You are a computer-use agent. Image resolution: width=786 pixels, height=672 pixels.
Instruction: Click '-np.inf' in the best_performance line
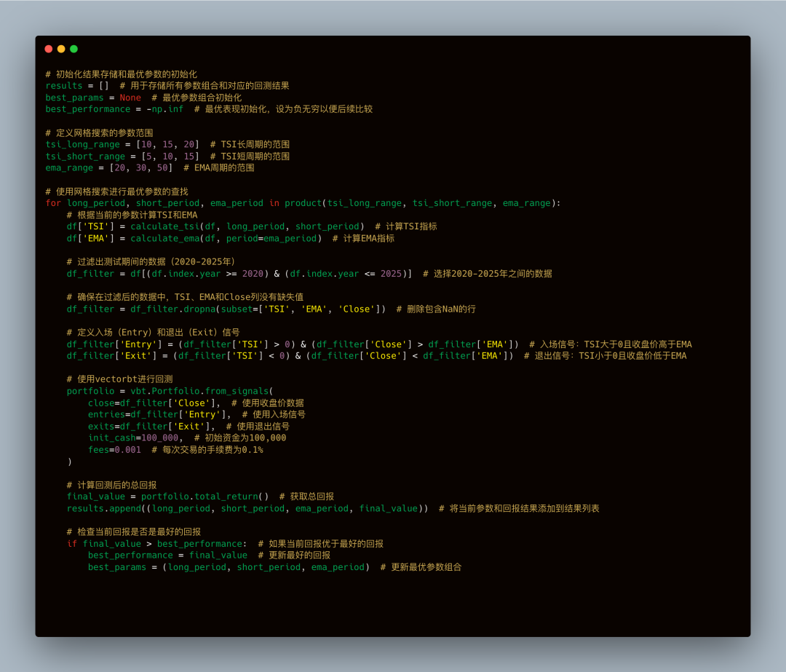pyautogui.click(x=165, y=109)
